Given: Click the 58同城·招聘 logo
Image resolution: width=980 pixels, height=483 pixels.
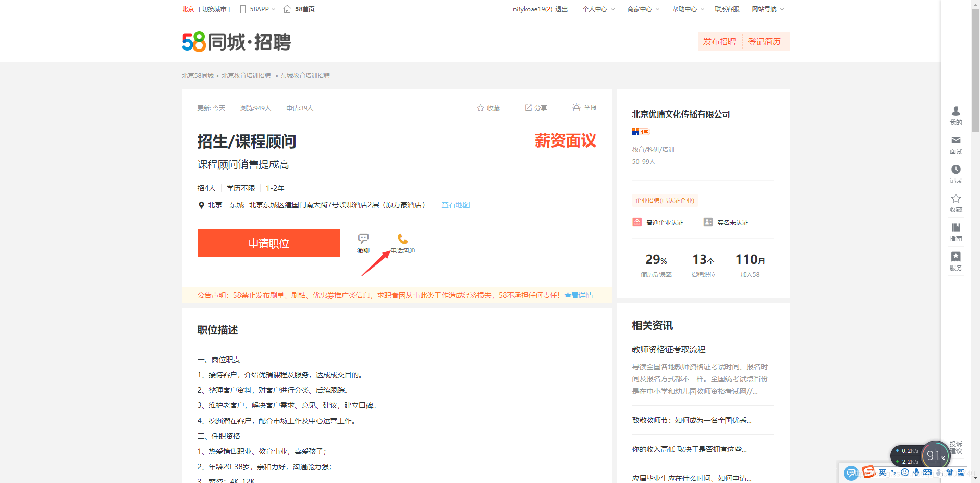Looking at the screenshot, I should point(236,42).
